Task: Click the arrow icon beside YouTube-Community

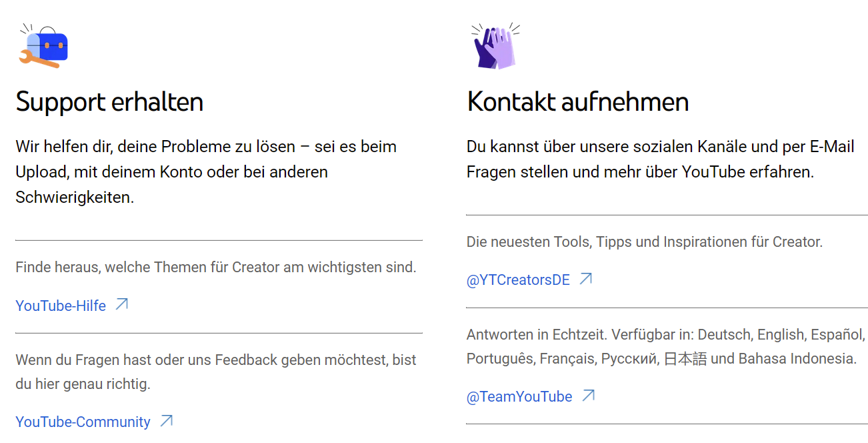Action: 167,420
